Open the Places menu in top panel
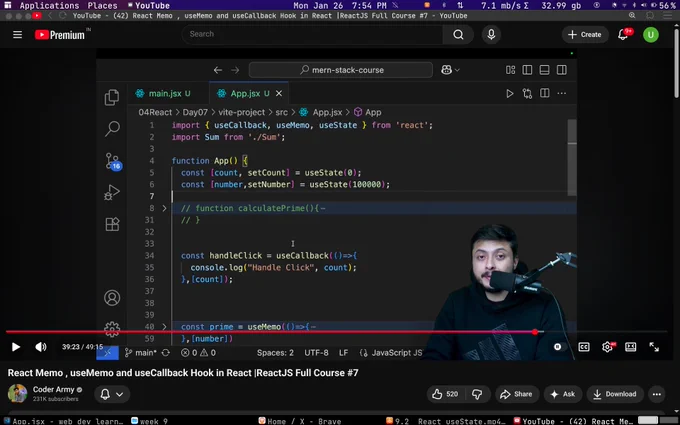This screenshot has width=680, height=425. coord(102,6)
